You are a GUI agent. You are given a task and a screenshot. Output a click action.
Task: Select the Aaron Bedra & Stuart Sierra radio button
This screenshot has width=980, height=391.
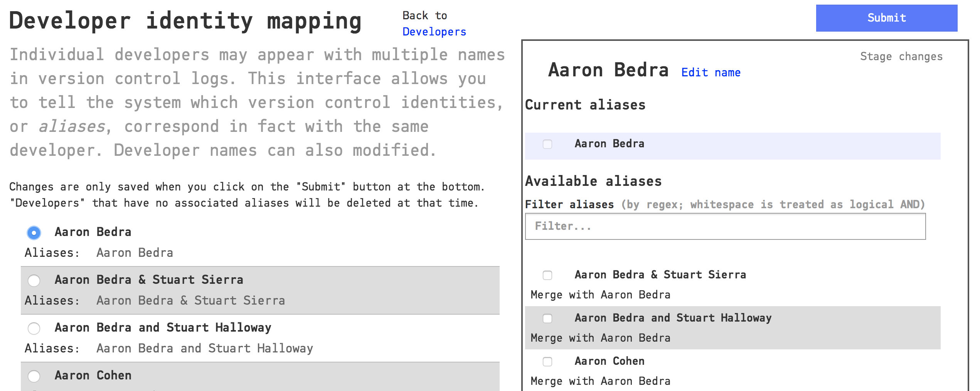pyautogui.click(x=34, y=281)
